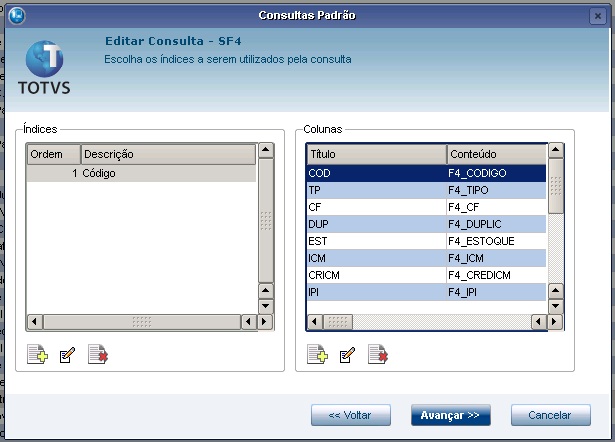Edit the selected index in Índices panel
Image resolution: width=615 pixels, height=442 pixels.
(x=67, y=355)
